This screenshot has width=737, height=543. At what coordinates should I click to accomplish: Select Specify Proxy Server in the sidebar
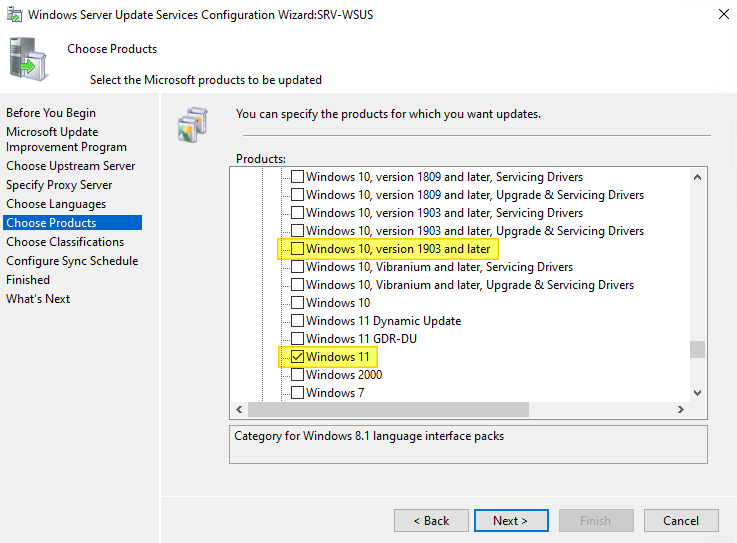tap(59, 185)
